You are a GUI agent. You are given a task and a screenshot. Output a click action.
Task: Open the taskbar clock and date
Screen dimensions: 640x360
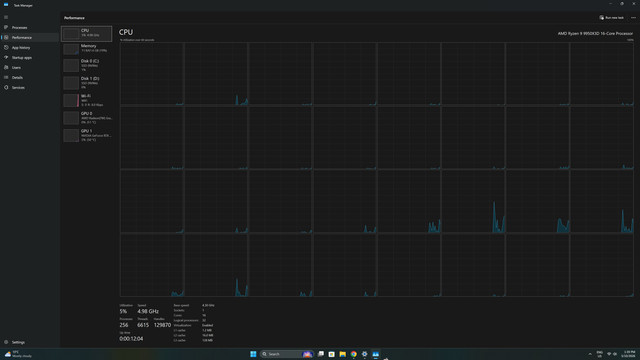point(629,354)
